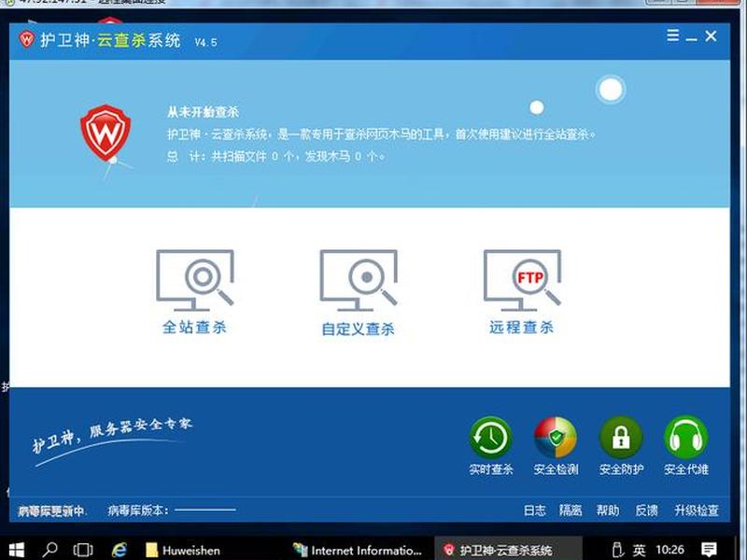The width and height of the screenshot is (747, 560).
Task: Click the 10:26 taskbar clock
Action: (x=669, y=550)
